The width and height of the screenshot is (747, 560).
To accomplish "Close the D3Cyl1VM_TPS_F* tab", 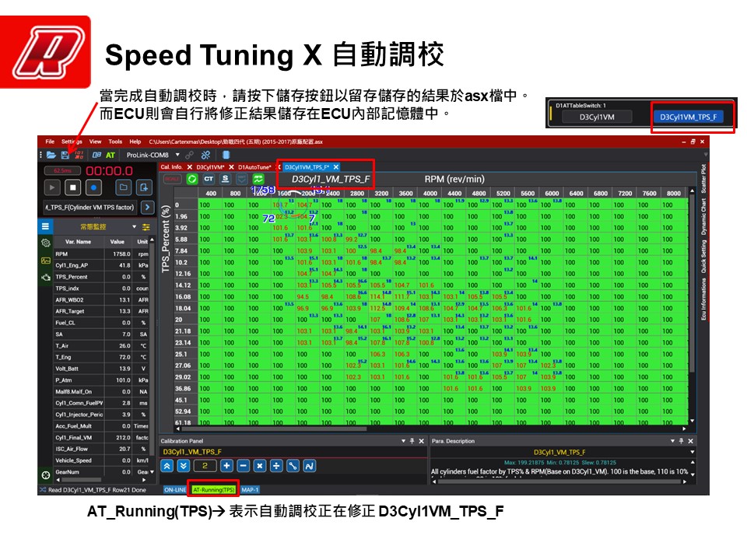I will pyautogui.click(x=336, y=167).
